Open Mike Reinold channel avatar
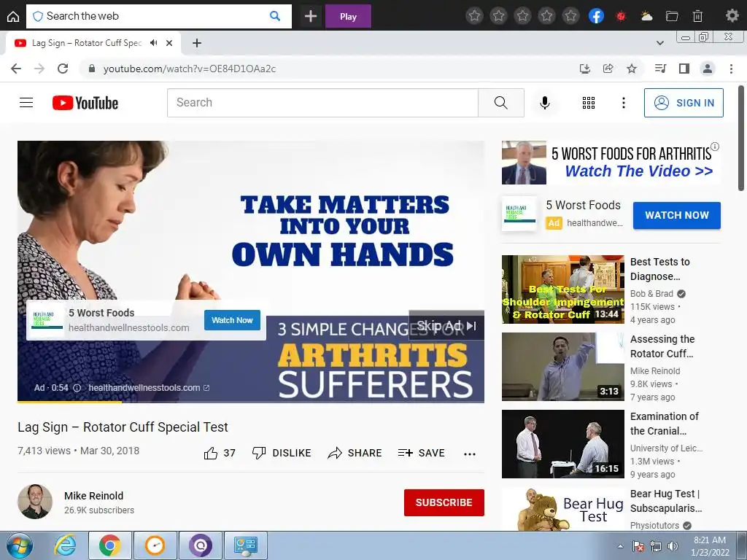 [35, 502]
